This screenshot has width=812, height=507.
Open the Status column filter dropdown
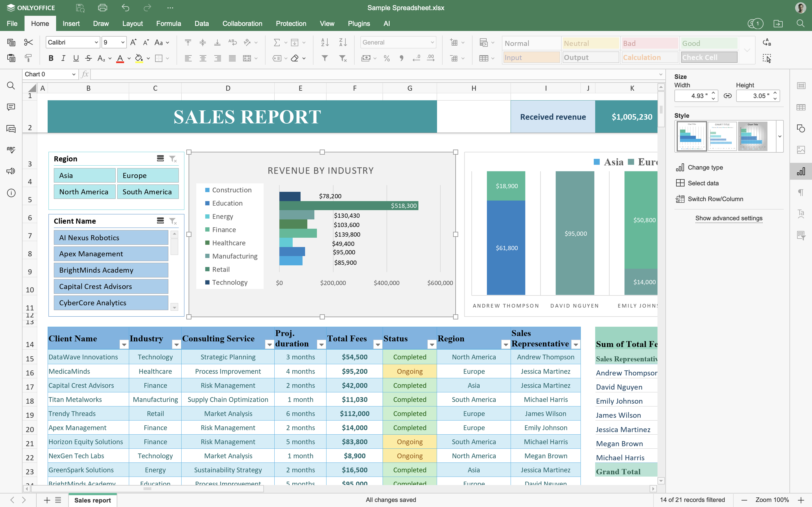click(x=432, y=344)
